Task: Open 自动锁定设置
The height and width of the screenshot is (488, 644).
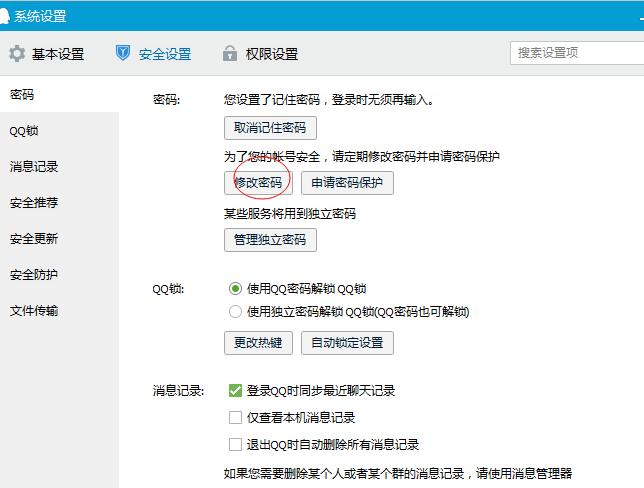Action: tap(347, 343)
